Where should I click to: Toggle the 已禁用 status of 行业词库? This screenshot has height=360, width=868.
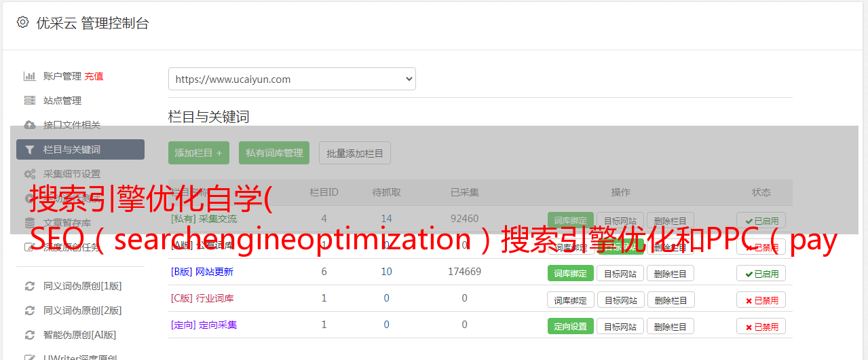point(761,300)
